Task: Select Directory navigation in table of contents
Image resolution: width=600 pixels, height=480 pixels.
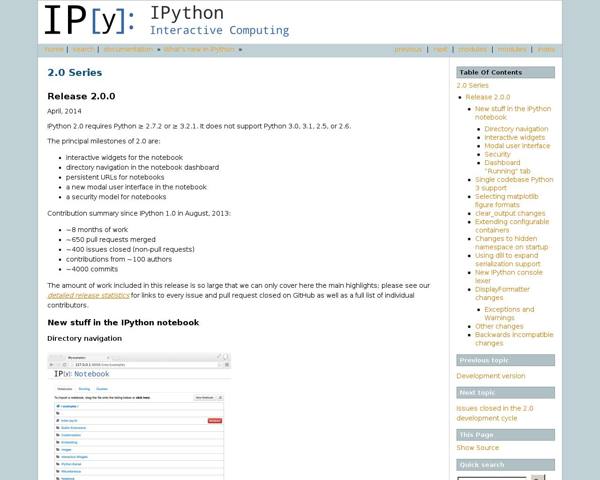Action: [516, 129]
